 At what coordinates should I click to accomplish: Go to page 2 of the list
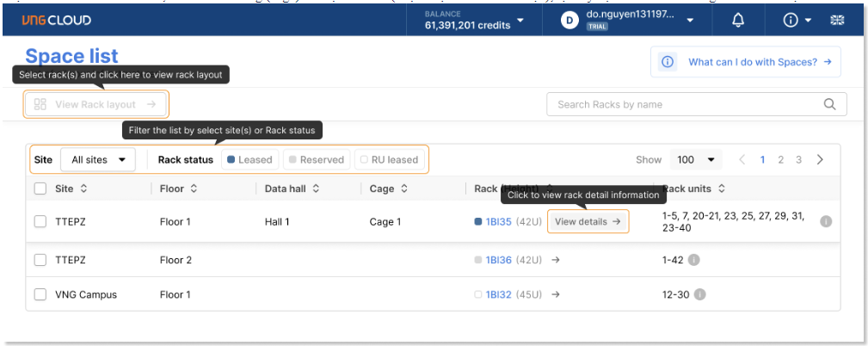tap(780, 160)
